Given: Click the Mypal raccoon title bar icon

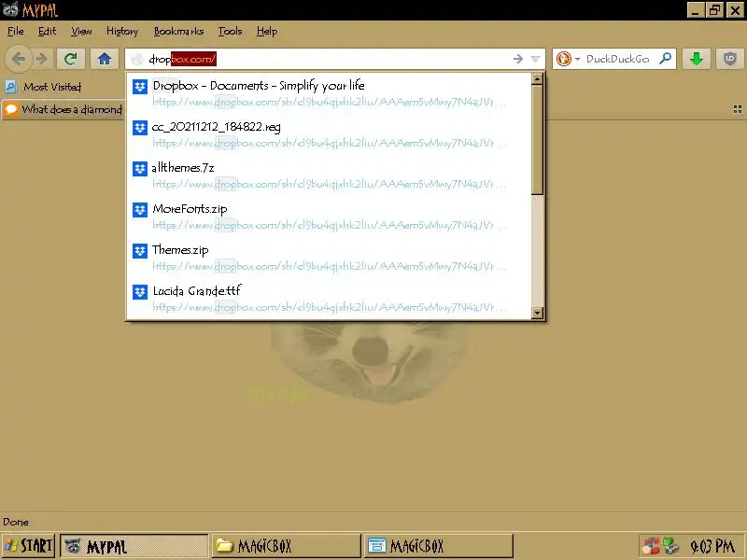Looking at the screenshot, I should point(10,9).
